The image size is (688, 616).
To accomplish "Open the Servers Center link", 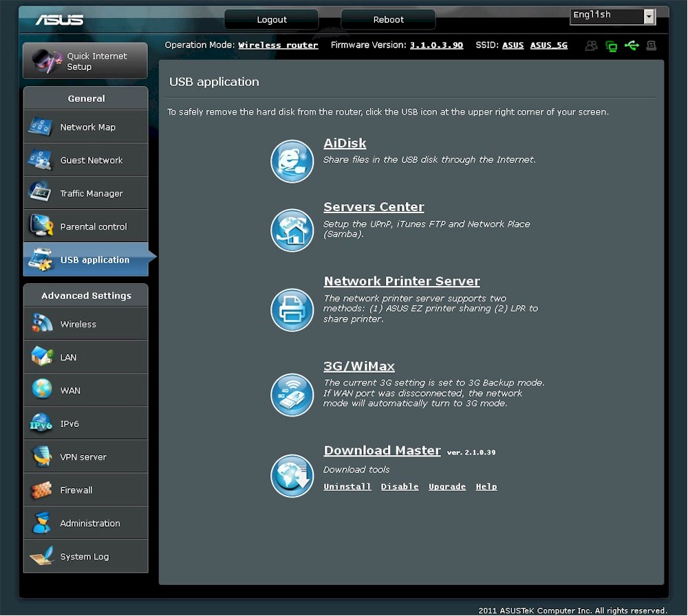I will pos(374,207).
